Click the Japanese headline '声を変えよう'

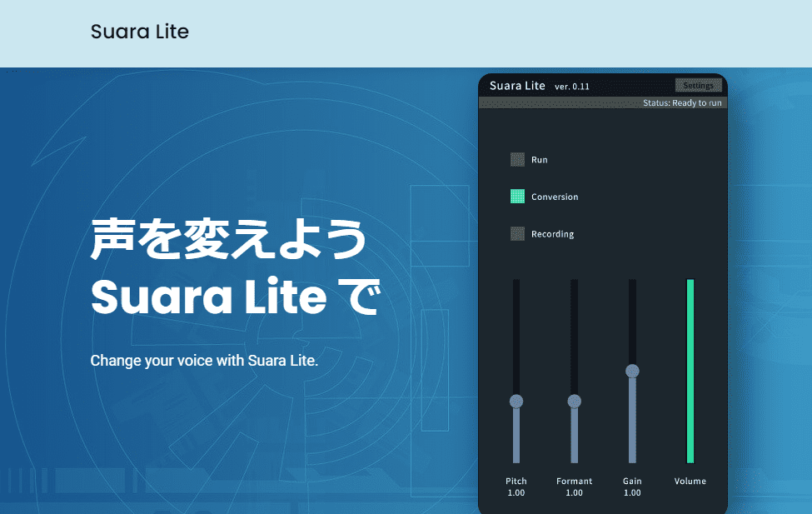click(x=229, y=238)
